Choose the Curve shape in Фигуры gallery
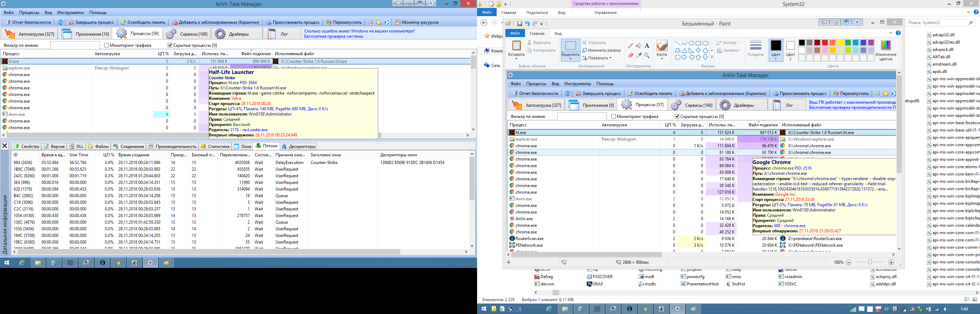The width and height of the screenshot is (980, 314). (x=685, y=43)
